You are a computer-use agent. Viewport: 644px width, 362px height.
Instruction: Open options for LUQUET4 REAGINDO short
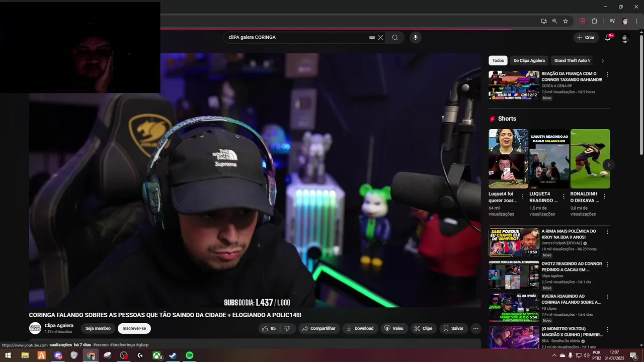[563, 197]
